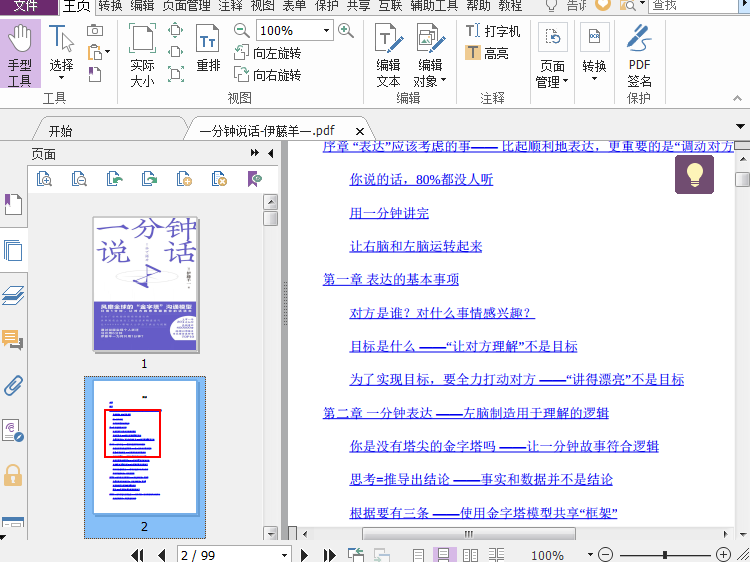Click the Select text tool icon

[x=61, y=38]
